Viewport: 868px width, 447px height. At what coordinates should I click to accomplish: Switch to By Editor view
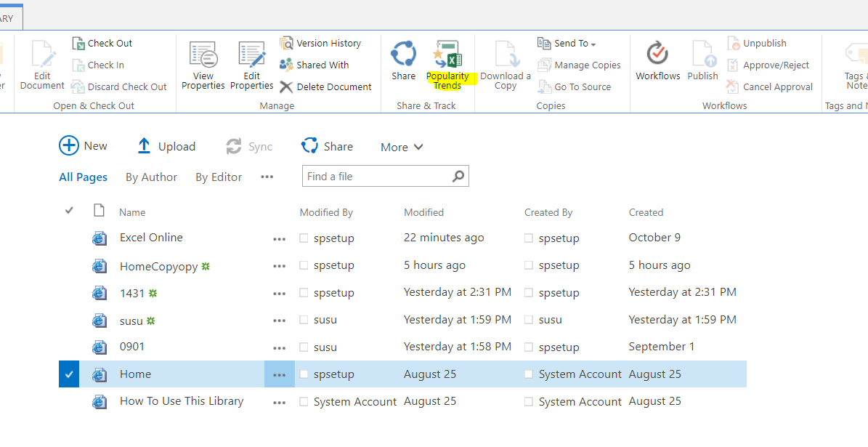[219, 177]
